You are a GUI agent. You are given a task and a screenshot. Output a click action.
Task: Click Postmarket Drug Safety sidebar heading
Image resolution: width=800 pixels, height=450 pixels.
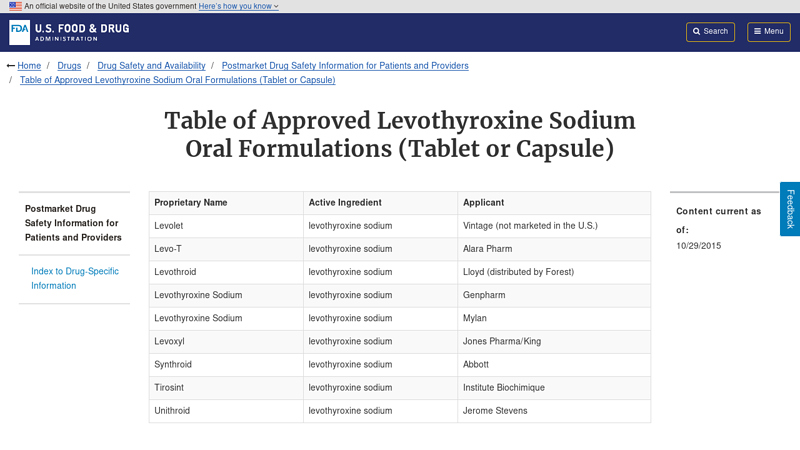tap(73, 223)
